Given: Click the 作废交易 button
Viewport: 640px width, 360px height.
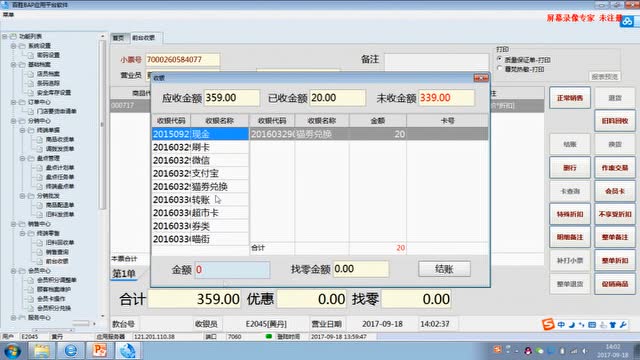Looking at the screenshot, I should [615, 167].
